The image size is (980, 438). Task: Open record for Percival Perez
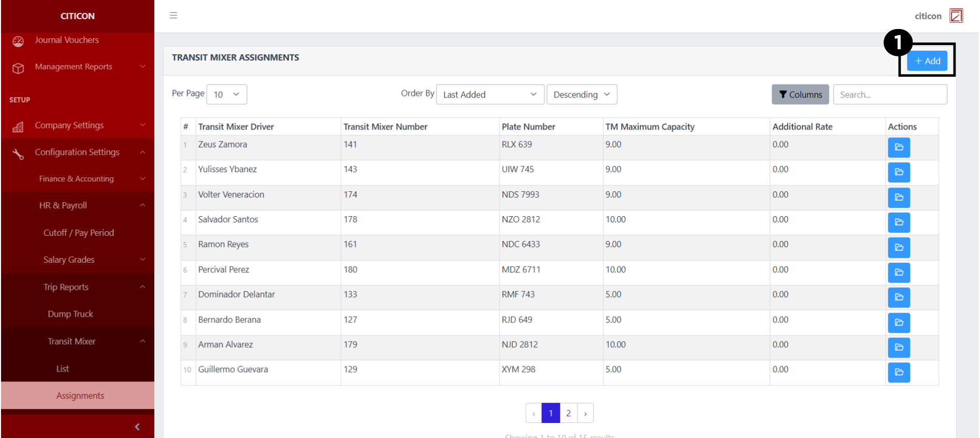pyautogui.click(x=899, y=272)
